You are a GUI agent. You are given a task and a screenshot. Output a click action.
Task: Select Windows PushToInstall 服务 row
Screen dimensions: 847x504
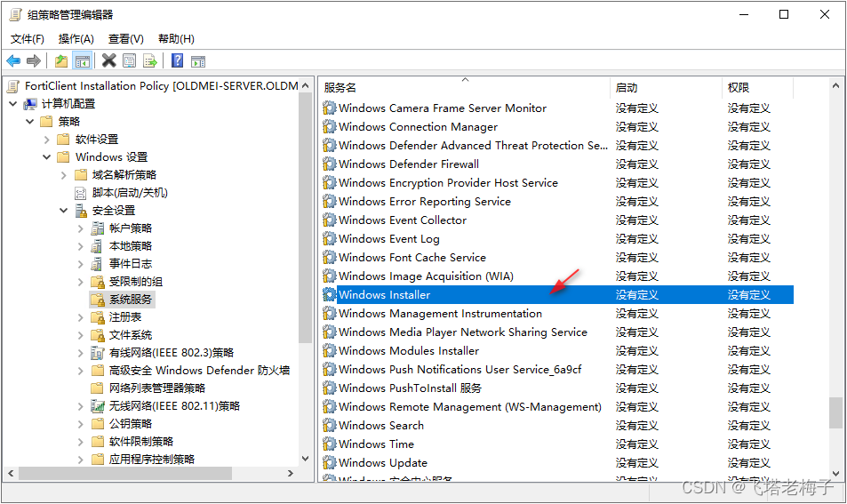(x=557, y=388)
